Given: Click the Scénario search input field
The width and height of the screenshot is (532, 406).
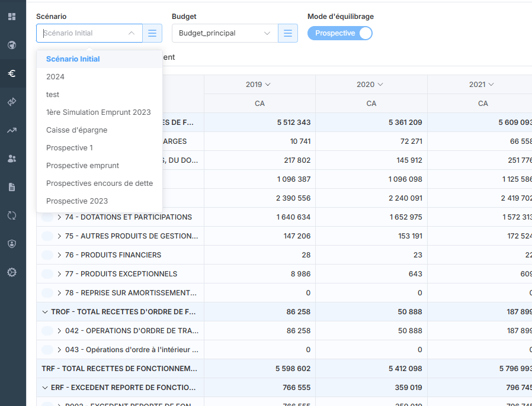Looking at the screenshot, I should [x=83, y=33].
